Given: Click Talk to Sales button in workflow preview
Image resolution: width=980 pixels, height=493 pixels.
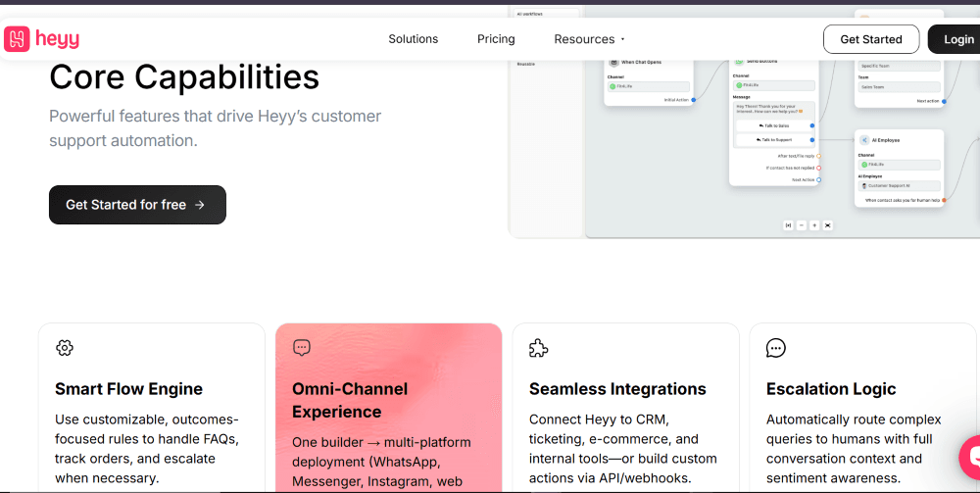Looking at the screenshot, I should tap(775, 125).
